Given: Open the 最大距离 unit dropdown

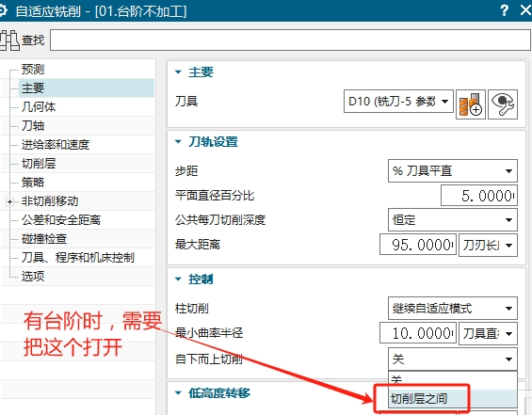Looking at the screenshot, I should pos(488,245).
